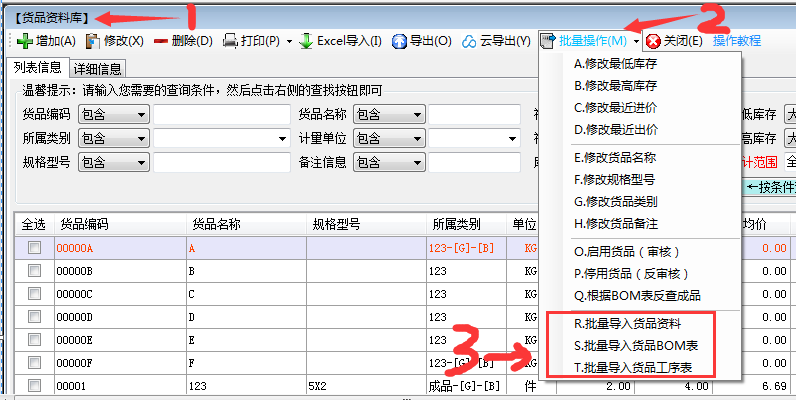
Task: Click the 修改(X) edit icon
Action: (x=93, y=41)
